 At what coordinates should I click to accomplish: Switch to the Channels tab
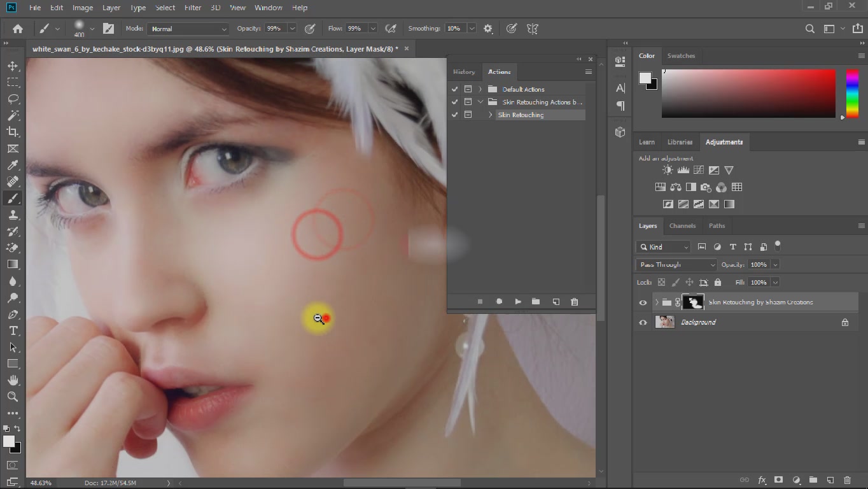click(x=682, y=225)
